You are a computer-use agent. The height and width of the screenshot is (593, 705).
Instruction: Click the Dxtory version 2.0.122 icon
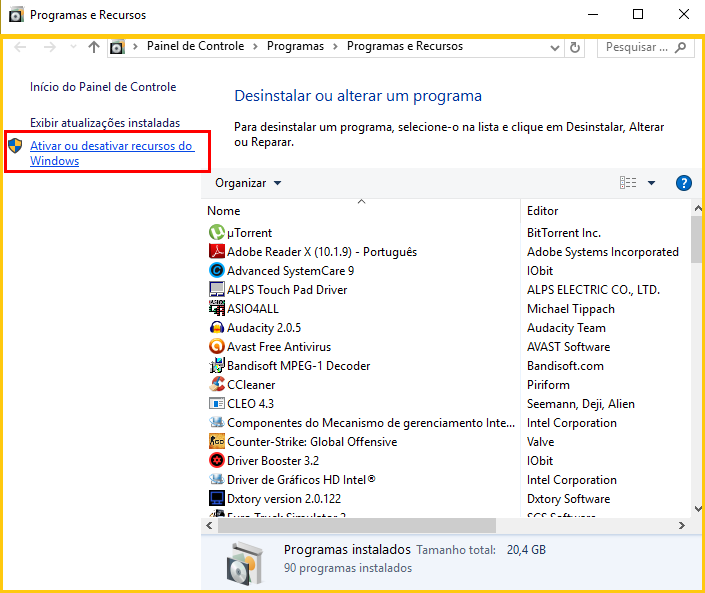pos(217,498)
